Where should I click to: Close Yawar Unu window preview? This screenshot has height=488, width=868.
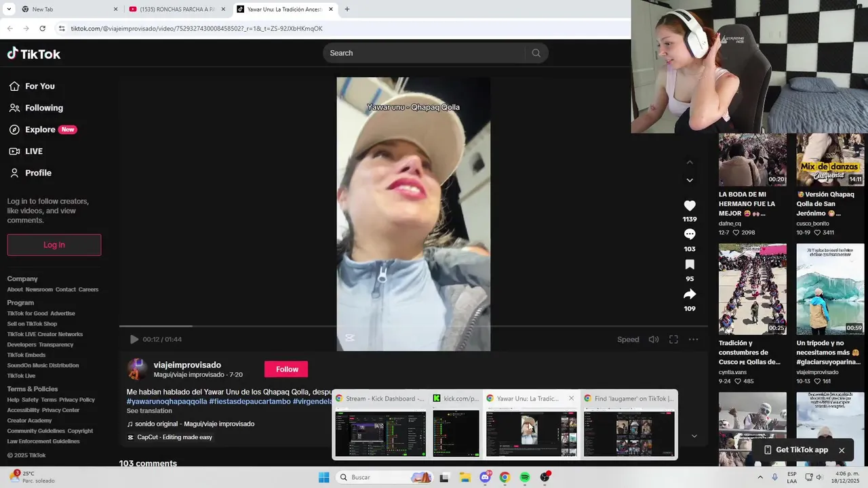pos(571,399)
